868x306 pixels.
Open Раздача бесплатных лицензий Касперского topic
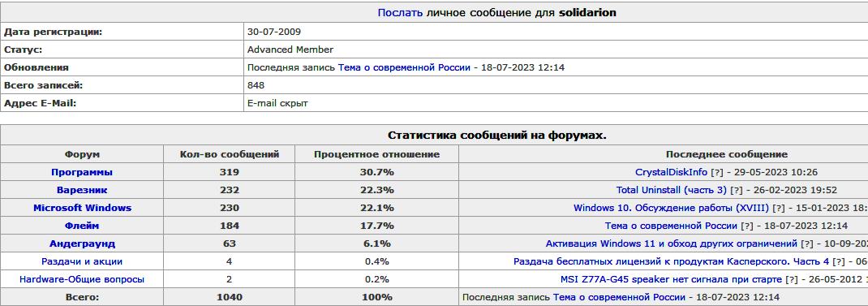coord(672,261)
